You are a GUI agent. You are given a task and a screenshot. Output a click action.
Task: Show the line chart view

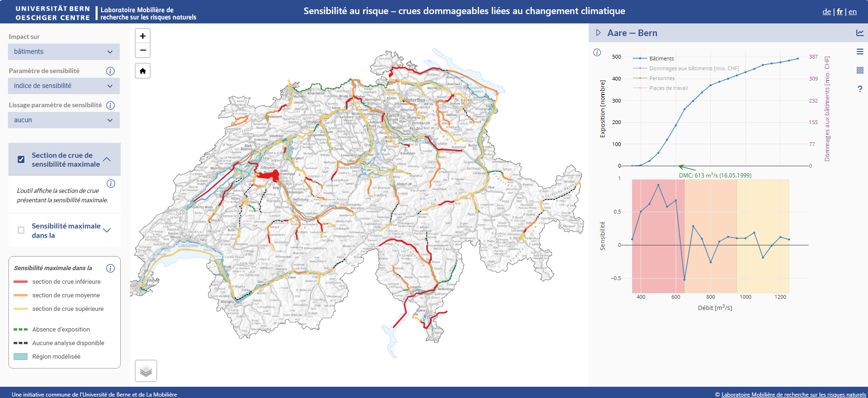860,33
